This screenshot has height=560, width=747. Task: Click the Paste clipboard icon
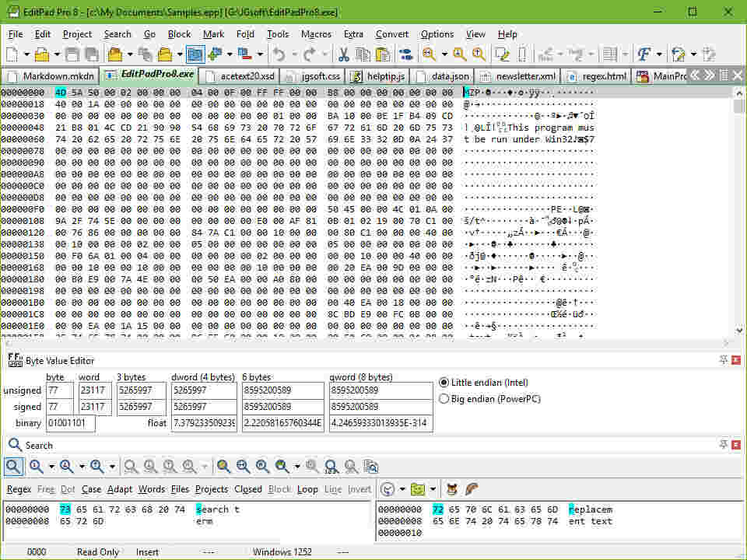click(x=383, y=54)
